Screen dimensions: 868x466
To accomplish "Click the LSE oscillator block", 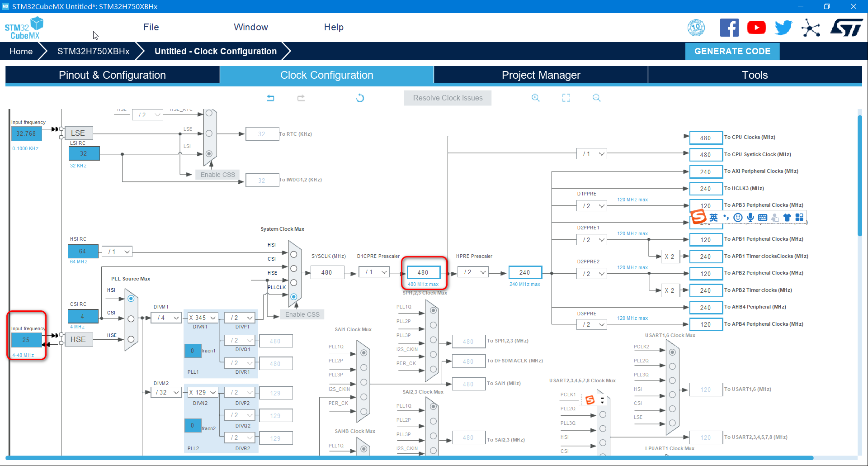I will 79,133.
